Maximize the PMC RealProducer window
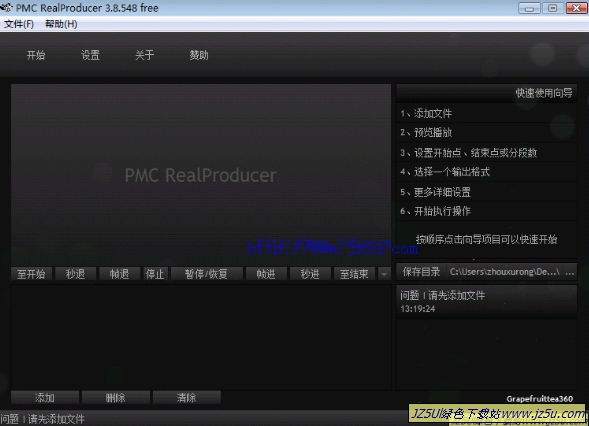The width and height of the screenshot is (589, 426). tap(553, 8)
